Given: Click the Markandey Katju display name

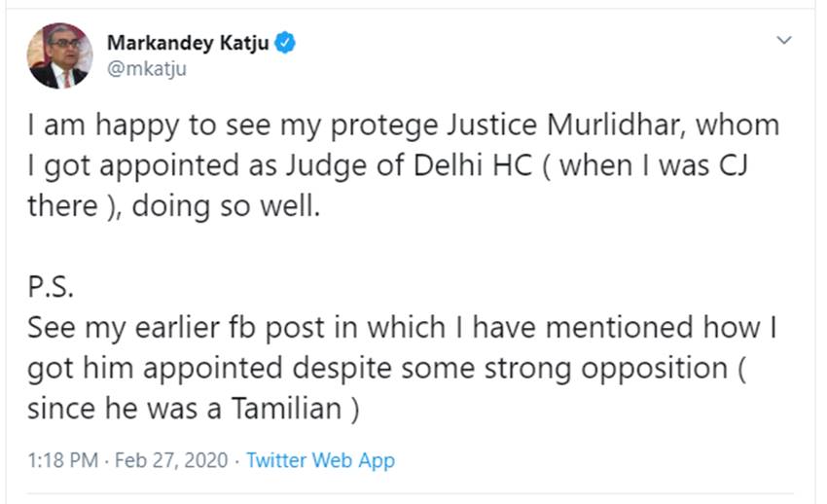Looking at the screenshot, I should click(187, 43).
